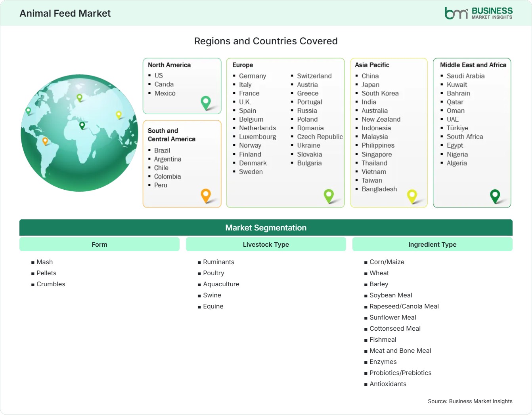Click Pellets under Form
This screenshot has width=532, height=415.
46,273
